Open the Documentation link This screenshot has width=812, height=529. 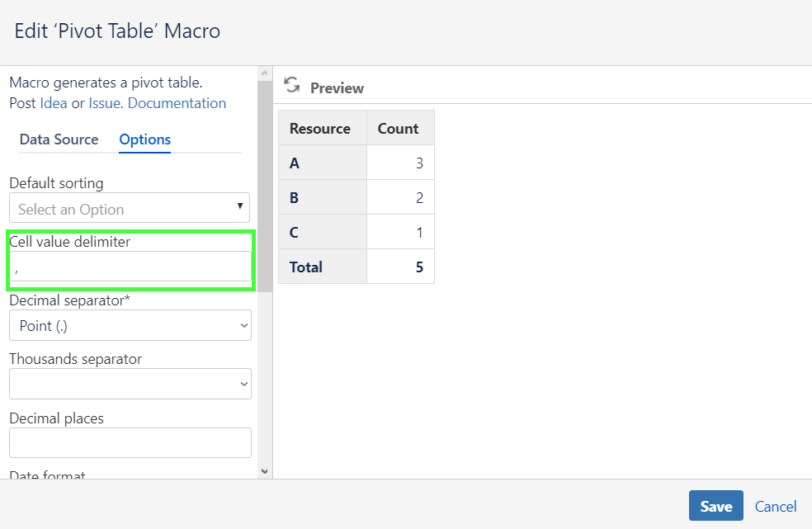(x=177, y=102)
